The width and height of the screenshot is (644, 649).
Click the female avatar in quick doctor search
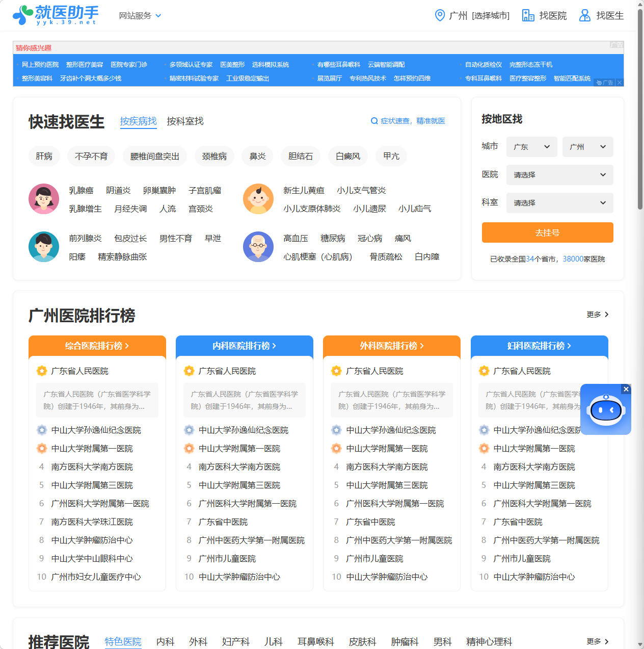(44, 199)
